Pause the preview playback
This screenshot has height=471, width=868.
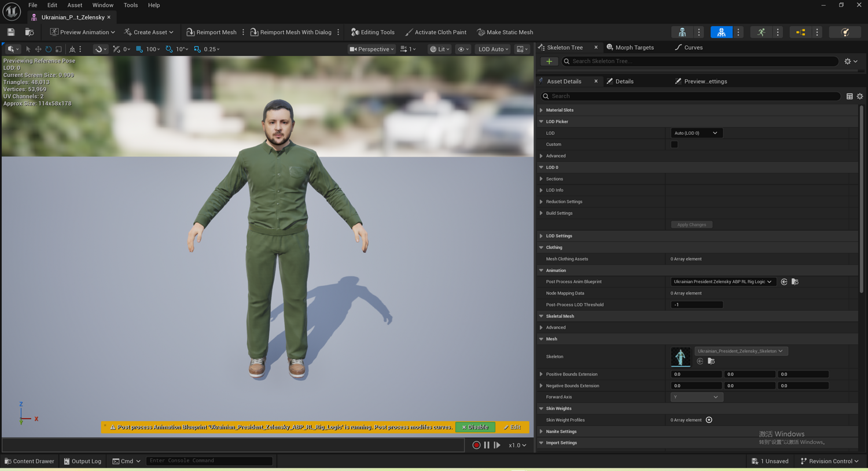coord(487,446)
